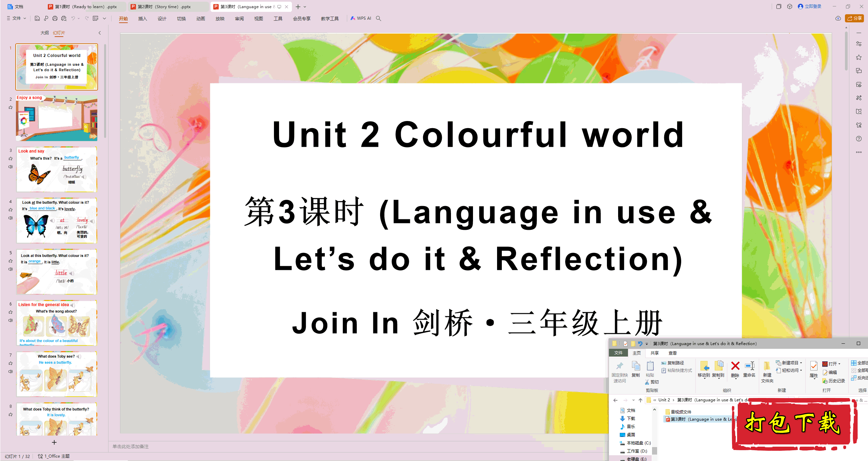This screenshot has width=868, height=461.
Task: Click the add new slide plus button
Action: (54, 442)
